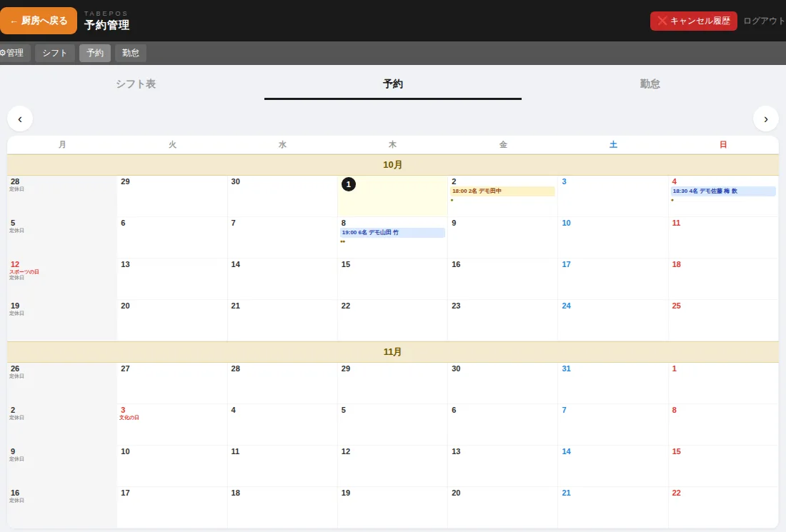Select October 31 Saturday date cell
786x532 pixels.
click(613, 383)
